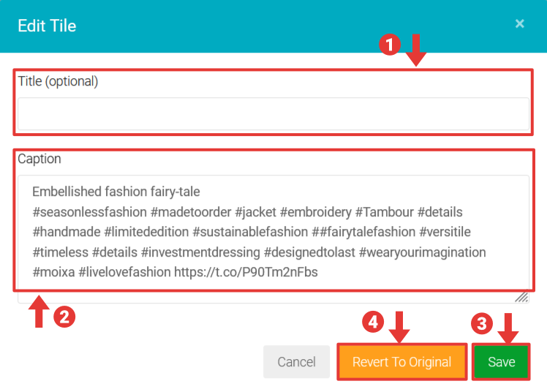This screenshot has width=547, height=392.
Task: Click the red number 1 marker
Action: [x=389, y=45]
